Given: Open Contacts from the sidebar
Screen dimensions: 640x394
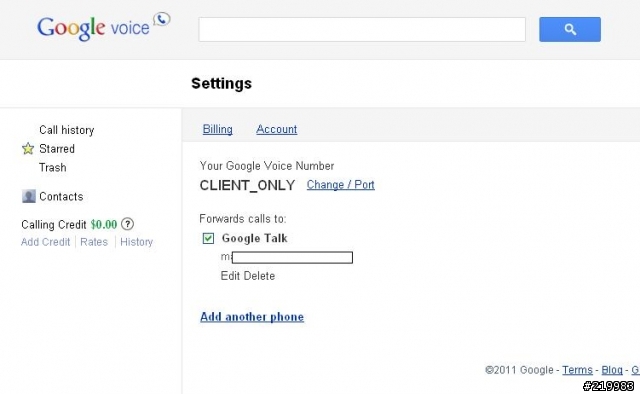Looking at the screenshot, I should pos(61,196).
